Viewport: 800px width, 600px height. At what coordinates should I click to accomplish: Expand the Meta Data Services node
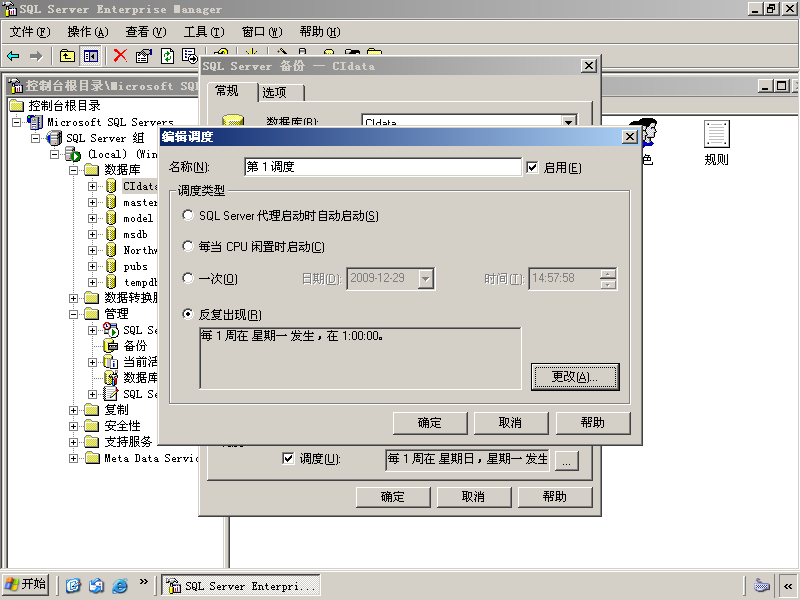click(x=73, y=458)
